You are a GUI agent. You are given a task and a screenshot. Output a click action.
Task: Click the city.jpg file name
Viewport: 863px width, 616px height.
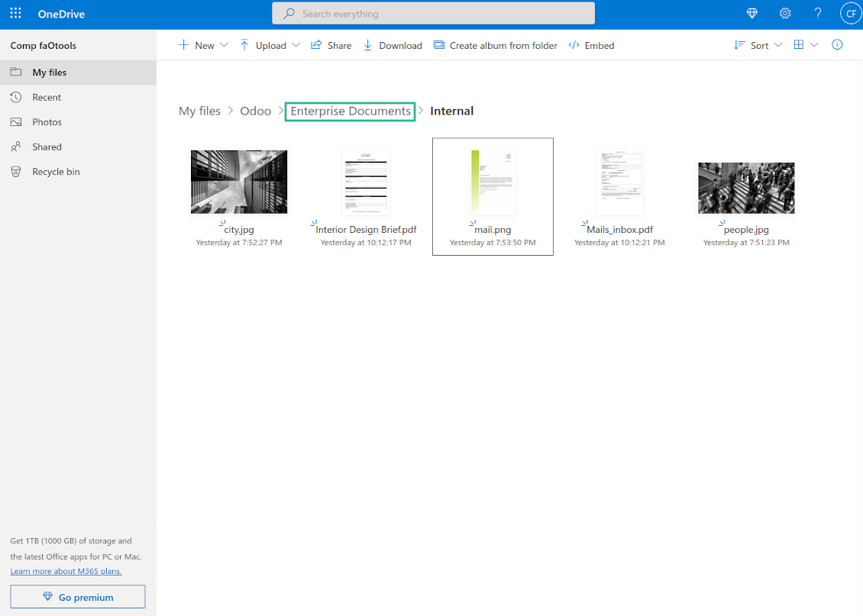click(x=239, y=229)
